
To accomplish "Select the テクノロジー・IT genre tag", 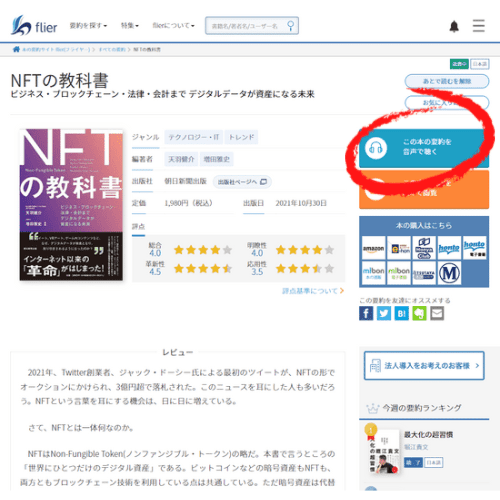I will [193, 137].
